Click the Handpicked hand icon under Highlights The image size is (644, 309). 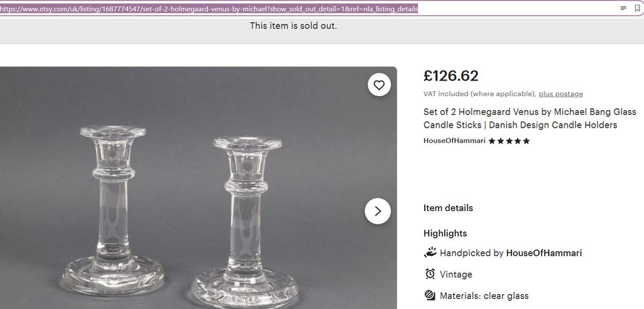[430, 253]
